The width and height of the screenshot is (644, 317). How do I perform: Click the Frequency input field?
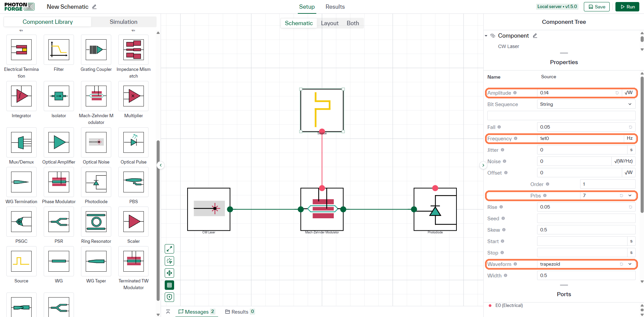tap(580, 138)
